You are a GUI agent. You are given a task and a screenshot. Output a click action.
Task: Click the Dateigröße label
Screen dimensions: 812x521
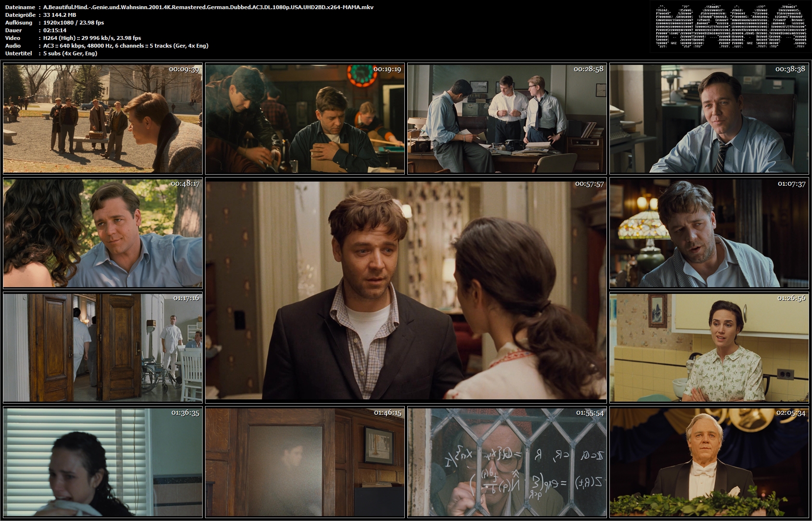coord(20,15)
